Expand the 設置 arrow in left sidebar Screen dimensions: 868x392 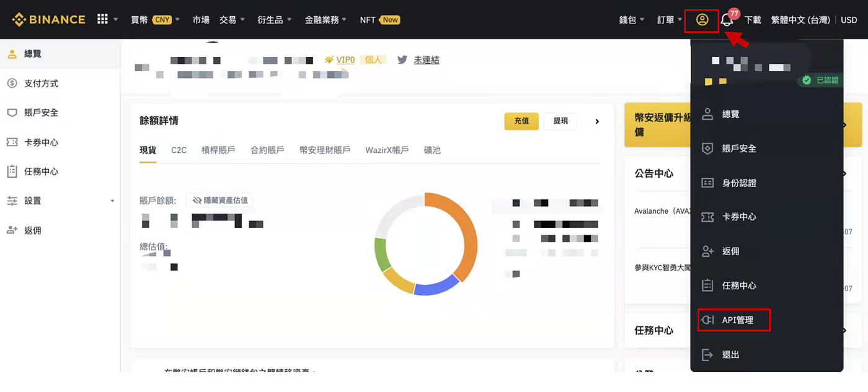point(112,201)
